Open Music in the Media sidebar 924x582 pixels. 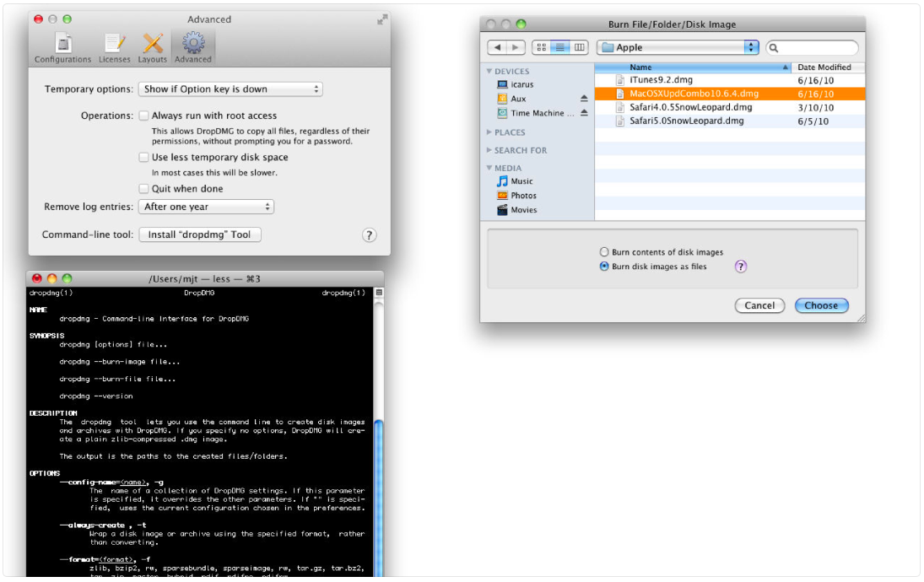(515, 181)
